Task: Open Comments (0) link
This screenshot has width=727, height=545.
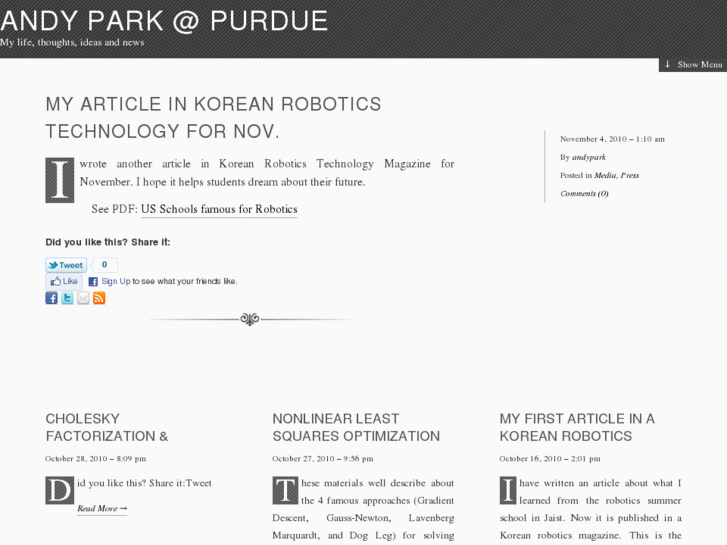Action: coord(584,193)
